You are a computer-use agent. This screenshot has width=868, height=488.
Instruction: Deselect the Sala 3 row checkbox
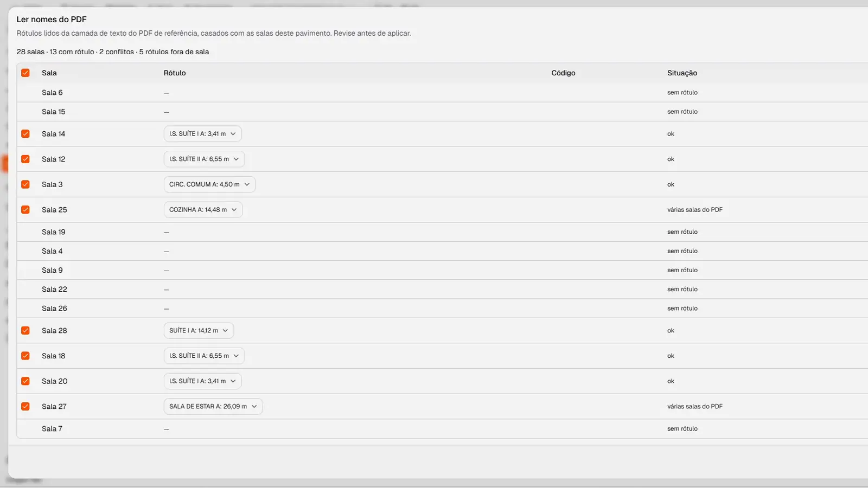point(25,184)
